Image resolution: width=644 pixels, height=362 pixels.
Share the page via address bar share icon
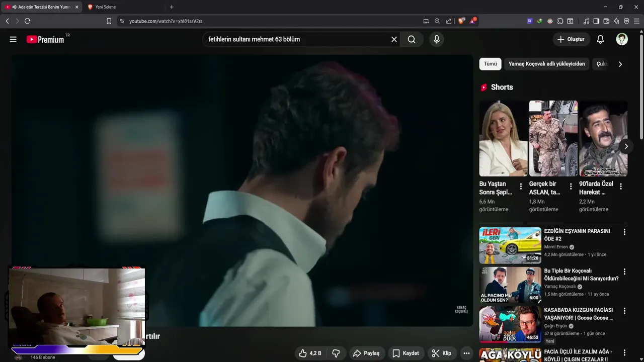(x=448, y=21)
